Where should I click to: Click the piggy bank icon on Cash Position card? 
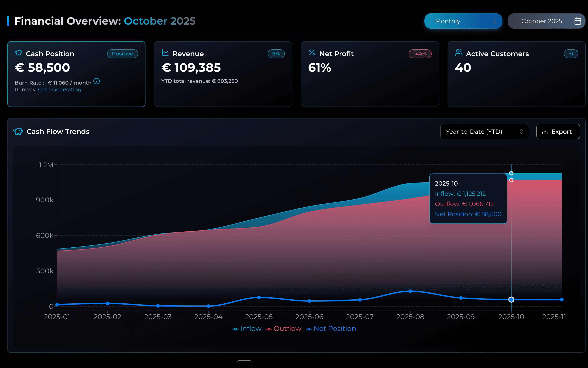point(19,53)
